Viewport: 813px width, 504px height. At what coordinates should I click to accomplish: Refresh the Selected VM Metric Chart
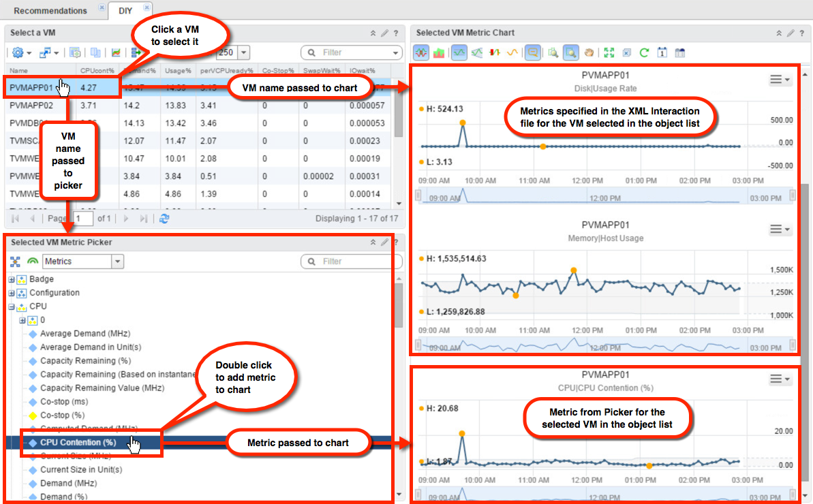click(x=644, y=52)
